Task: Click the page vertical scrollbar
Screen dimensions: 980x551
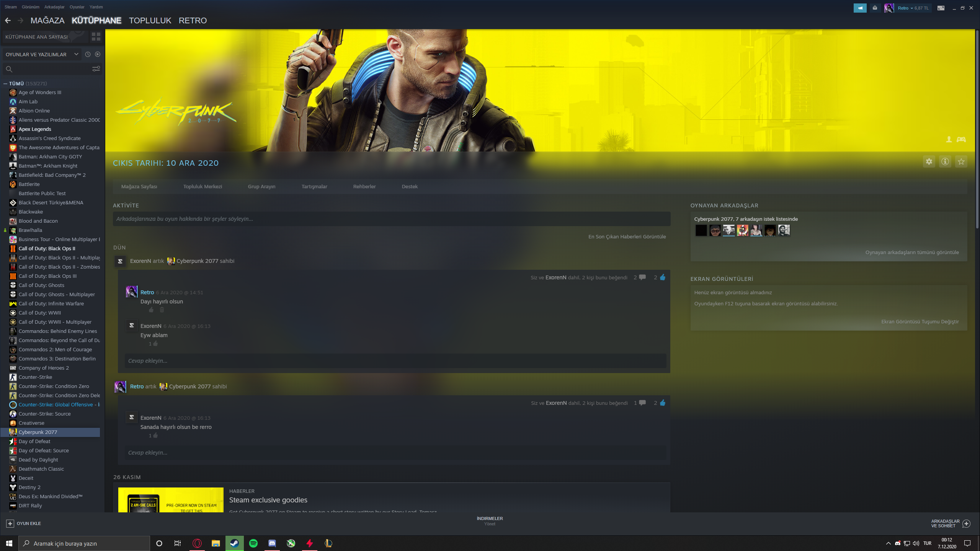Action: 977,130
